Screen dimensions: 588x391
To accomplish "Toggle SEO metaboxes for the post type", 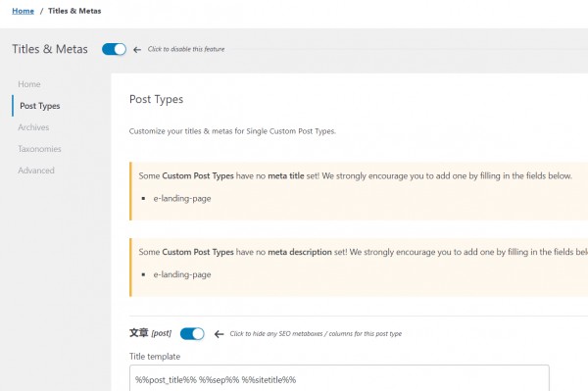I will click(192, 333).
